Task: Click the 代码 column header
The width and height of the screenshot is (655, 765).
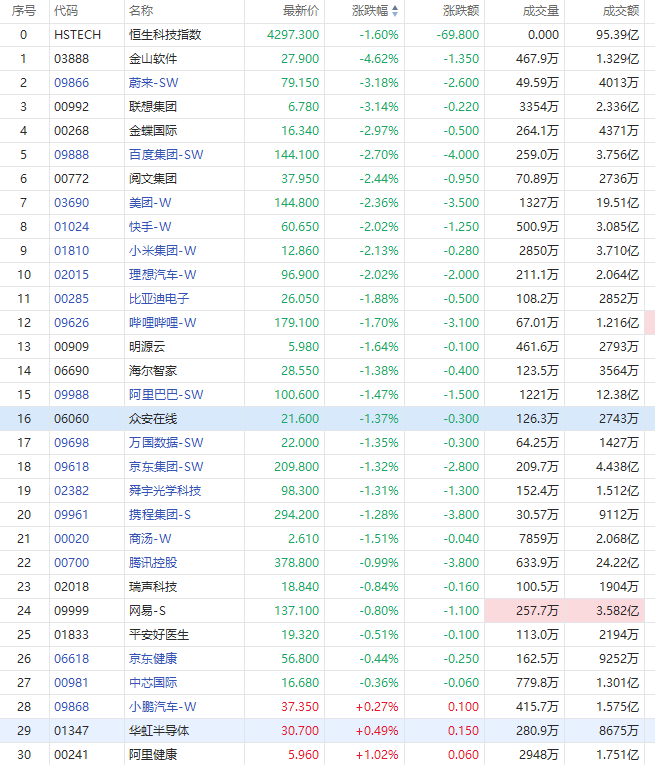Action: pyautogui.click(x=66, y=11)
